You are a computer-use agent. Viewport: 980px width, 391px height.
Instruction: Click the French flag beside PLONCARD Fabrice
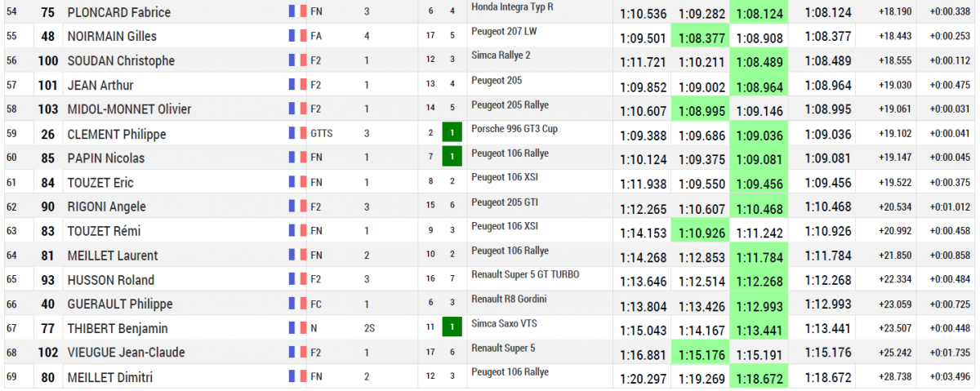pos(298,12)
